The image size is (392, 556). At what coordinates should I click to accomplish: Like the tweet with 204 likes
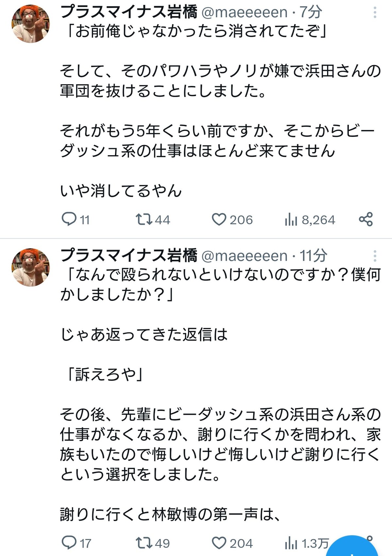(x=232, y=543)
